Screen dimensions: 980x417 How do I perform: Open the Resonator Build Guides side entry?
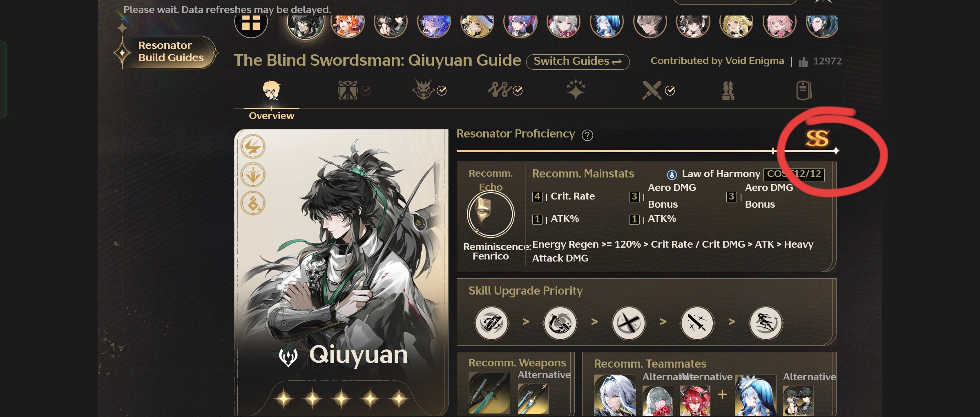tap(171, 52)
